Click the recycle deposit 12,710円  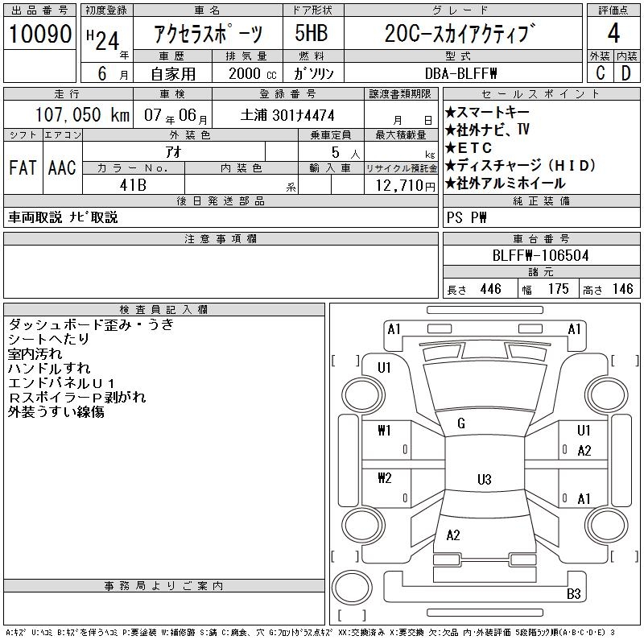[406, 186]
